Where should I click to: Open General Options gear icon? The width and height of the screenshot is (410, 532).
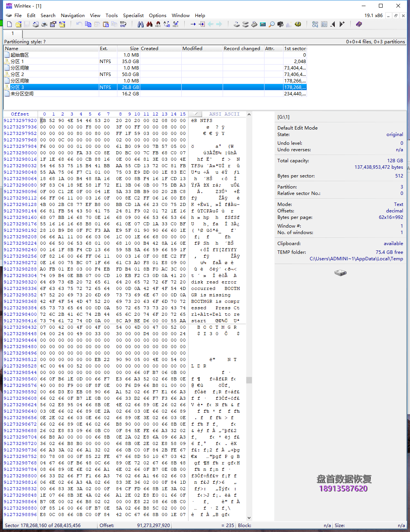pyautogui.click(x=298, y=24)
